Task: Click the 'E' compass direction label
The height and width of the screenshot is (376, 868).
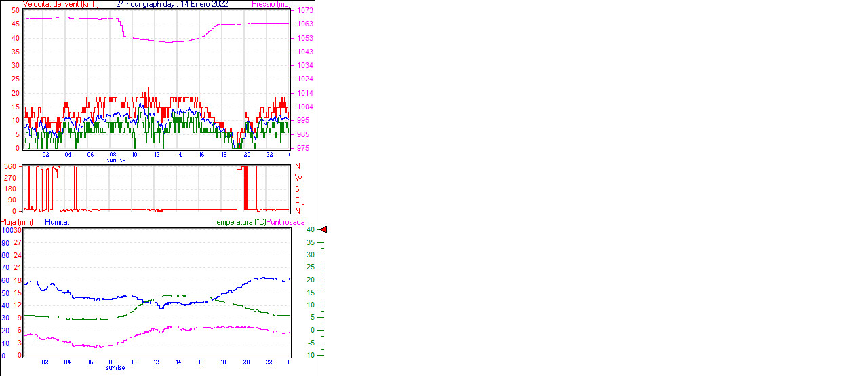Action: (297, 200)
